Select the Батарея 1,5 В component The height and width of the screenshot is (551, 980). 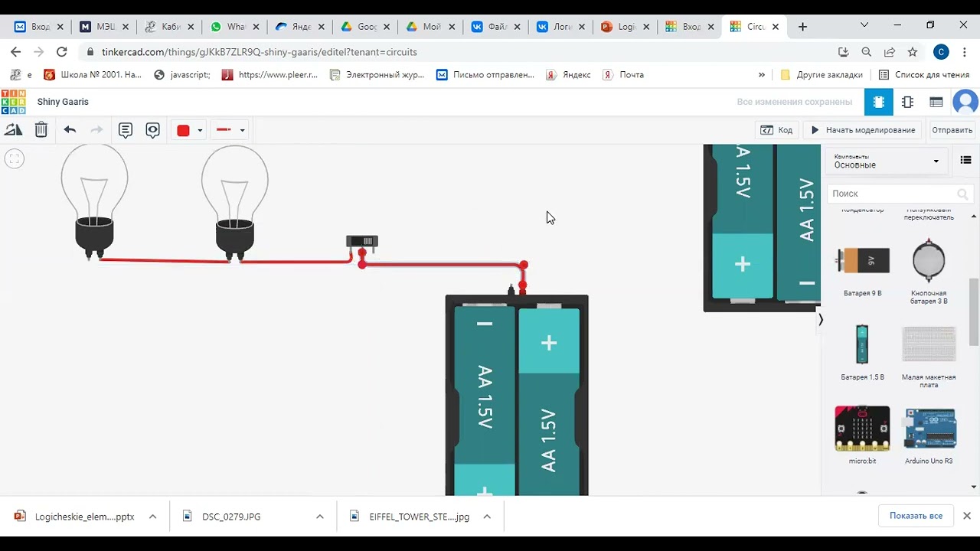tap(862, 353)
